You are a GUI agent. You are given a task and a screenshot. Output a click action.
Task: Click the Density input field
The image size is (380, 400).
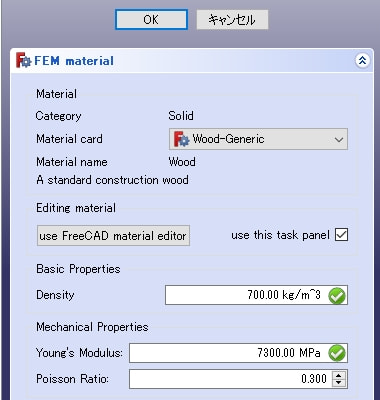256,295
